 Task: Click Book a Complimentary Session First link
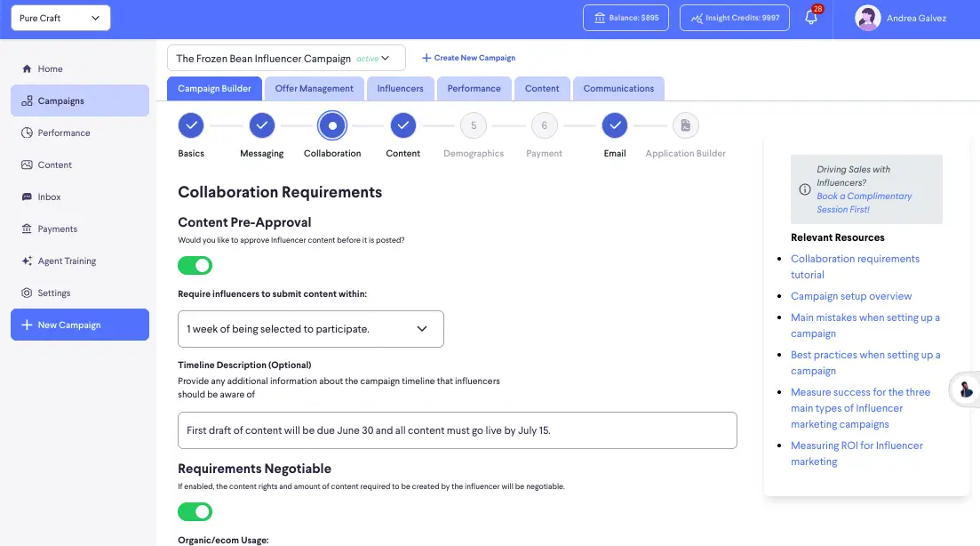(864, 203)
